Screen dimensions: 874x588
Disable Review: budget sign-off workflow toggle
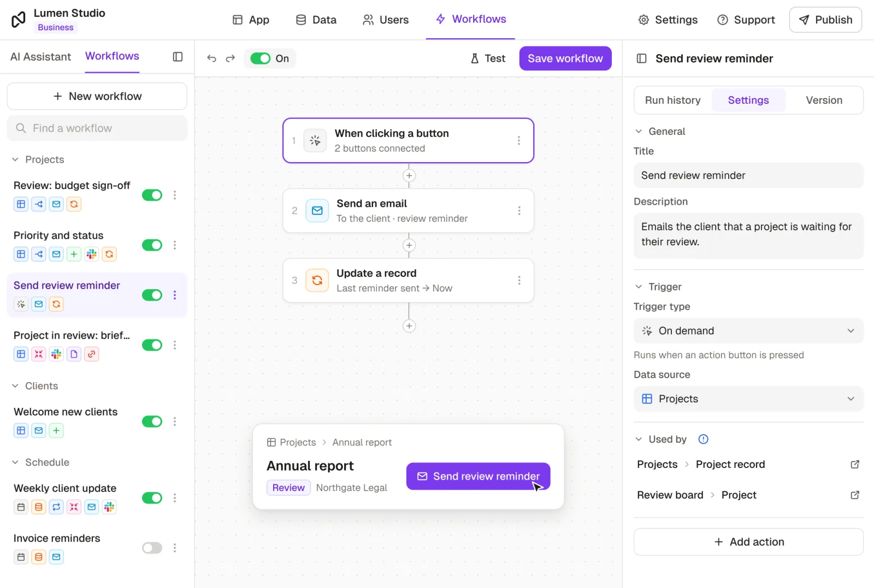click(152, 195)
